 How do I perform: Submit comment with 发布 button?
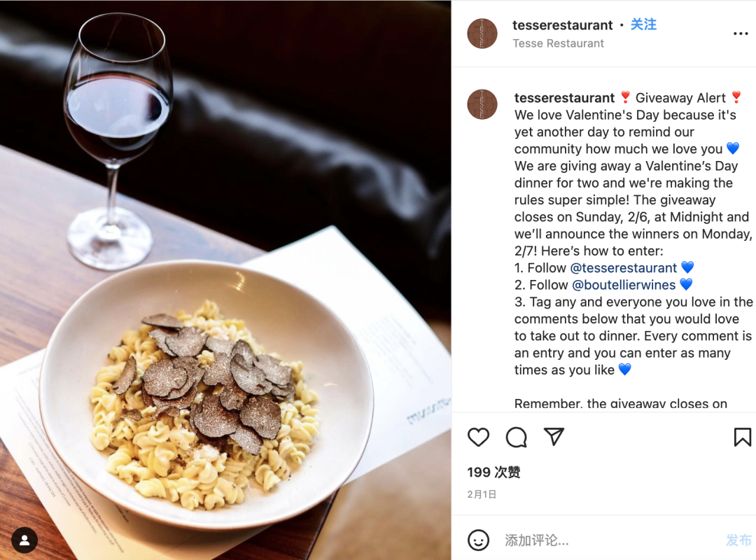pos(738,540)
